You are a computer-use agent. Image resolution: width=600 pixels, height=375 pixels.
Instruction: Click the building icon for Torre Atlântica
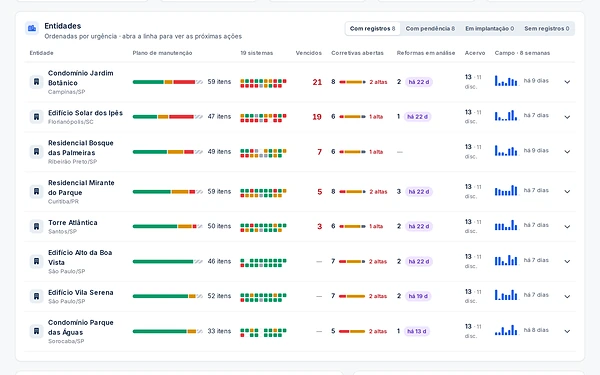[36, 226]
